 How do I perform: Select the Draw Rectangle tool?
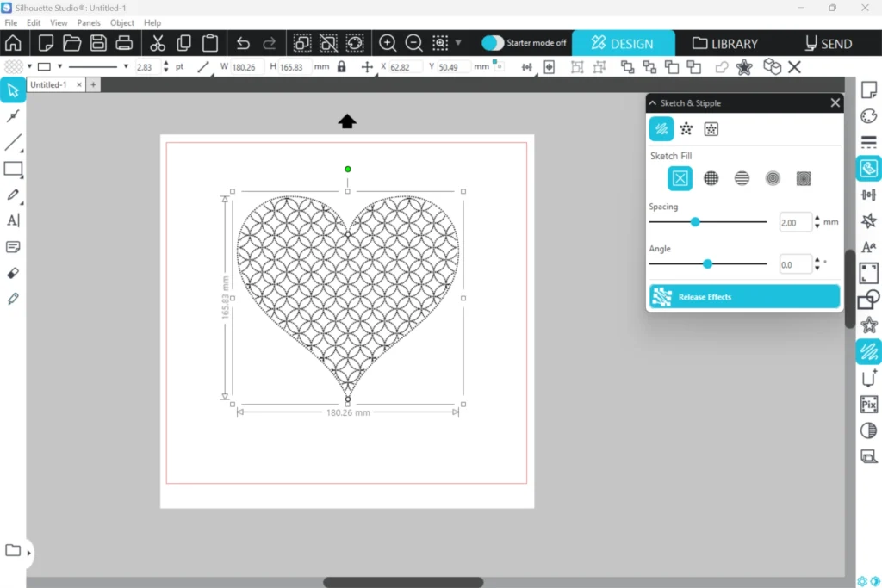[13, 169]
